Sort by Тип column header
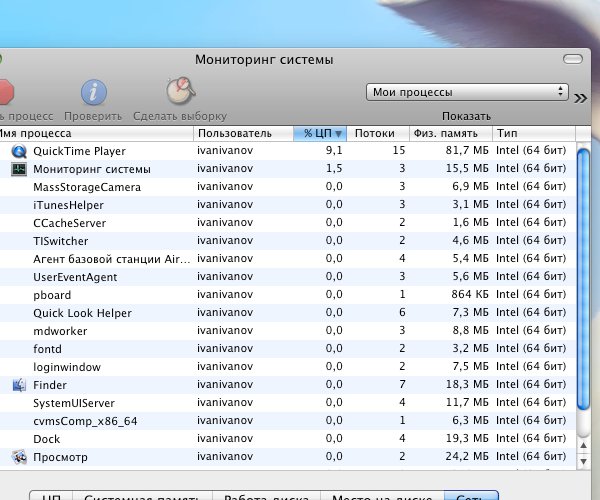The width and height of the screenshot is (600, 500). 534,134
